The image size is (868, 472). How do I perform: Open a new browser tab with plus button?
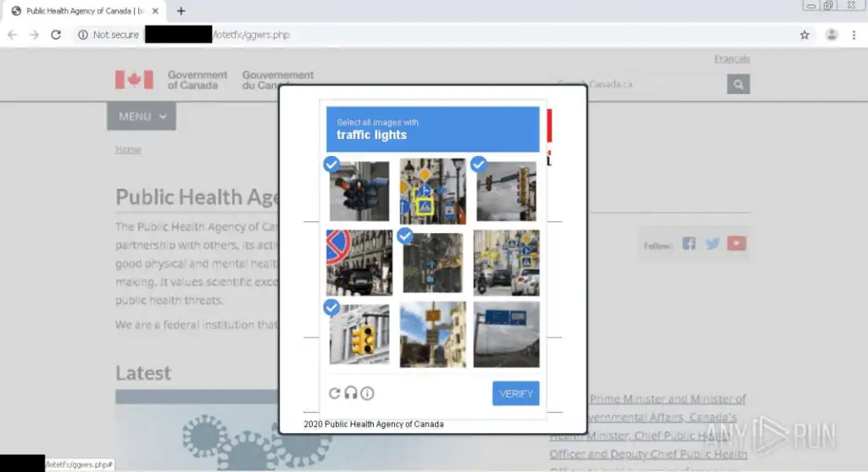tap(181, 11)
